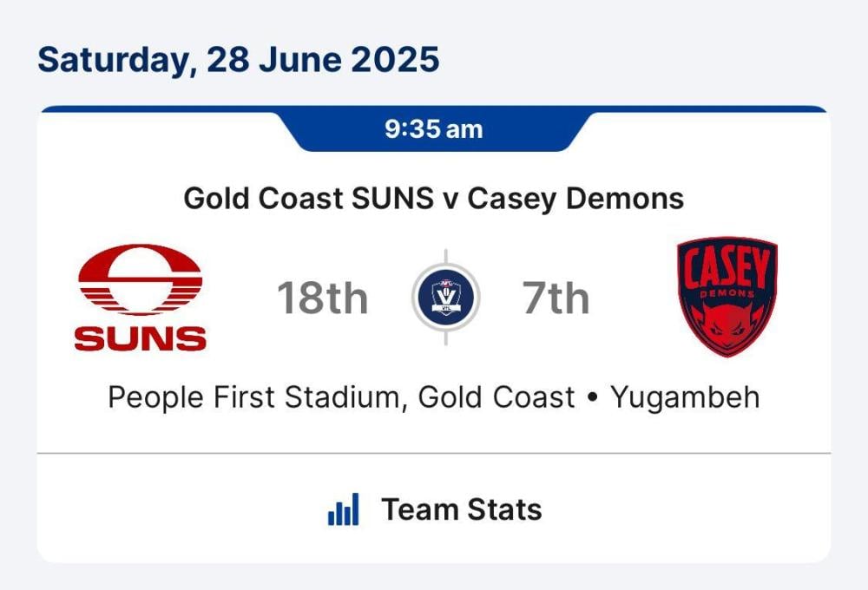Open the Gold Coast SUNS v Casey Demons match title
The width and height of the screenshot is (868, 590).
[434, 199]
